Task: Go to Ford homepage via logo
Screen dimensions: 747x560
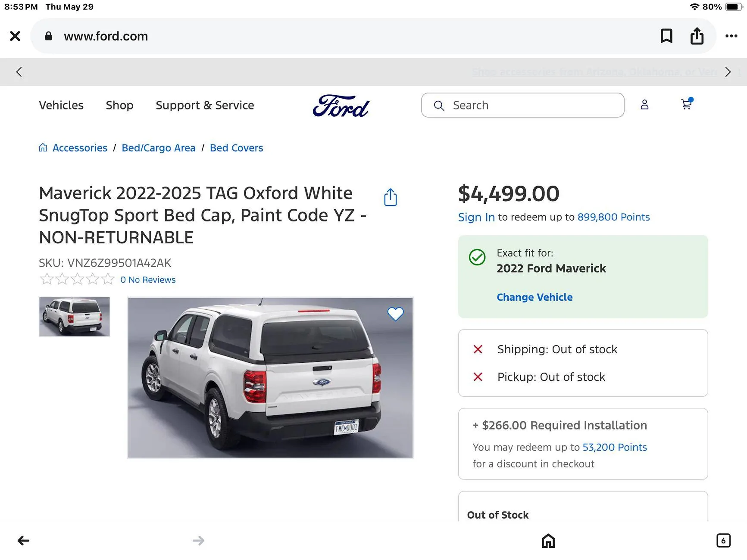Action: point(341,106)
